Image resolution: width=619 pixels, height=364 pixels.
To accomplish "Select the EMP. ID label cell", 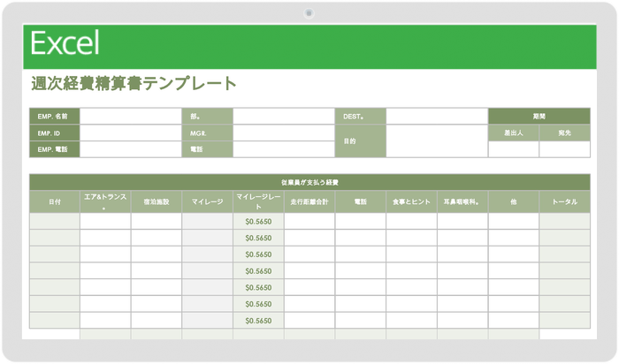I will (55, 133).
